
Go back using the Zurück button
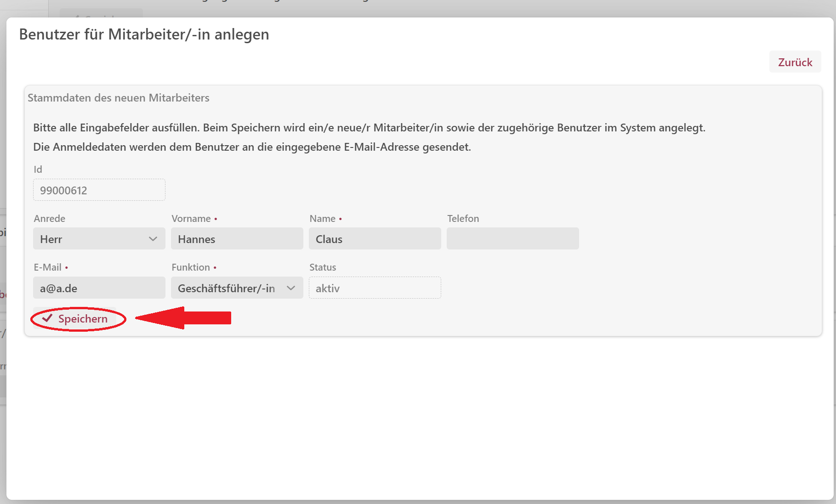coord(795,62)
